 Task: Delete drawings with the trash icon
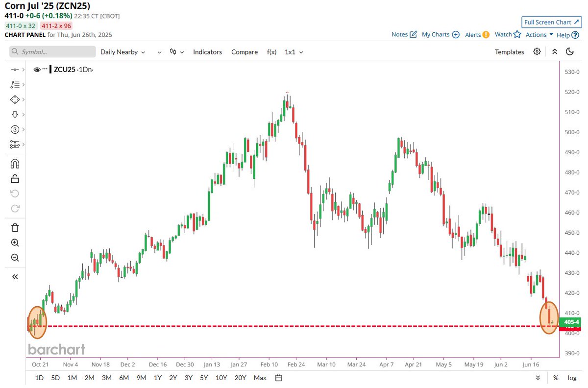(x=15, y=227)
